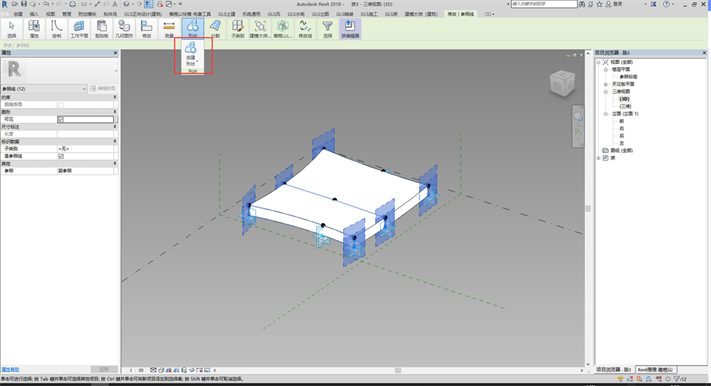Screen dimensions: 711x386
Task: Click the ViewCube in the 3D view
Action: tap(562, 83)
